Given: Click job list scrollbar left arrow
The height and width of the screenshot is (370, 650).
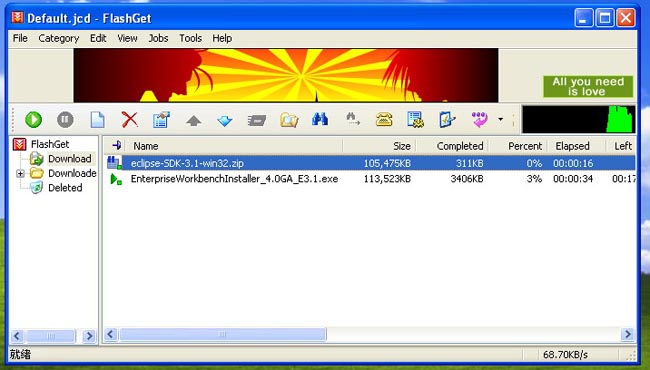Looking at the screenshot, I should [x=111, y=334].
